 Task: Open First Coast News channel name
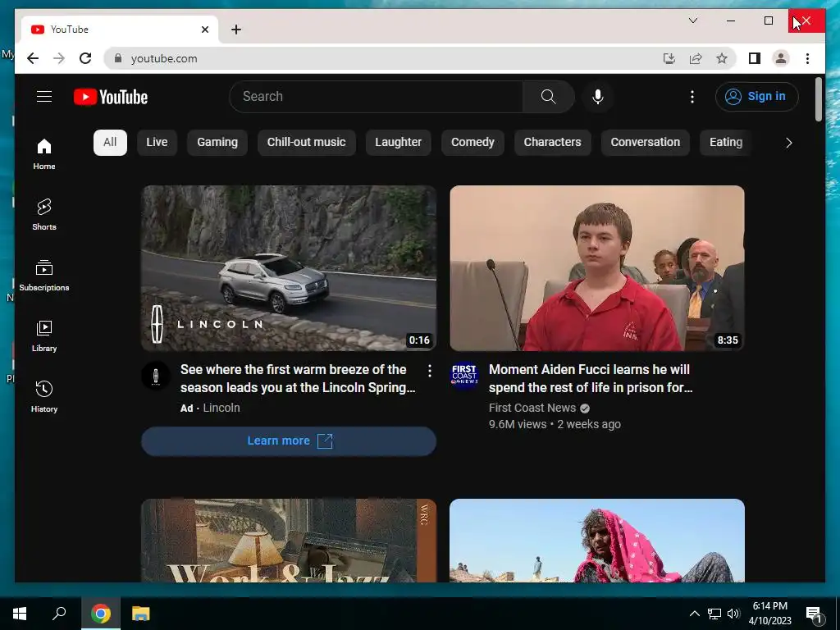pyautogui.click(x=532, y=408)
